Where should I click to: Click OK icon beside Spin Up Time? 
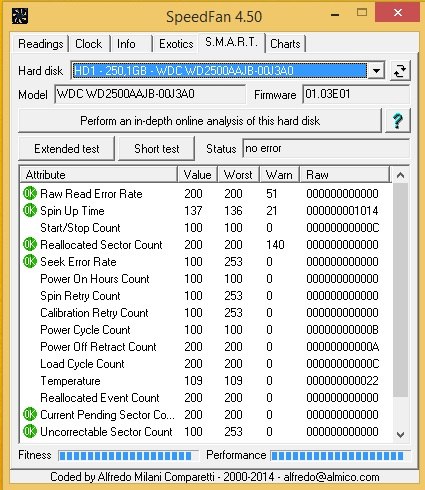click(30, 210)
